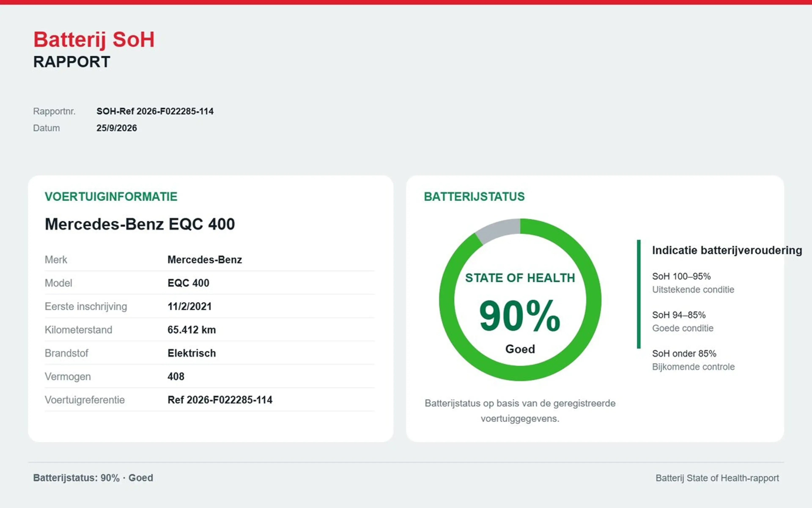Click the 'Goed' rating inside the ring
Screen dimensions: 812x508
point(520,349)
